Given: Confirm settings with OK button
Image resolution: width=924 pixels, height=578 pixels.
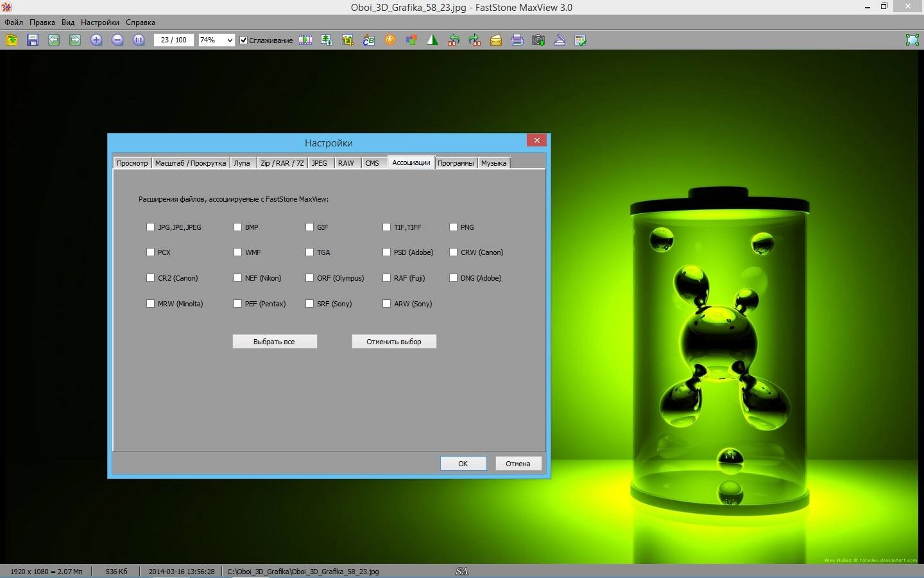Looking at the screenshot, I should (463, 463).
